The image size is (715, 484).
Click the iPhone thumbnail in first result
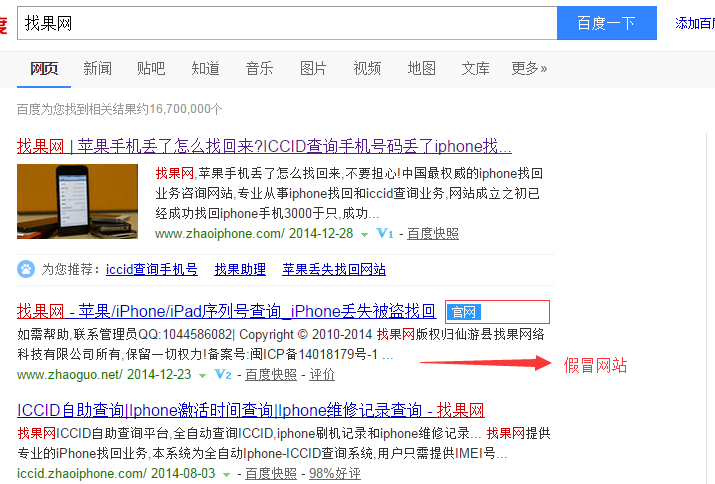click(x=78, y=201)
